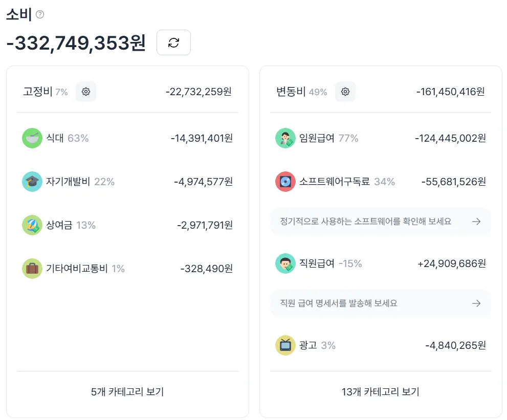Click the refresh icon beside total spending
507x420 pixels.
(173, 42)
